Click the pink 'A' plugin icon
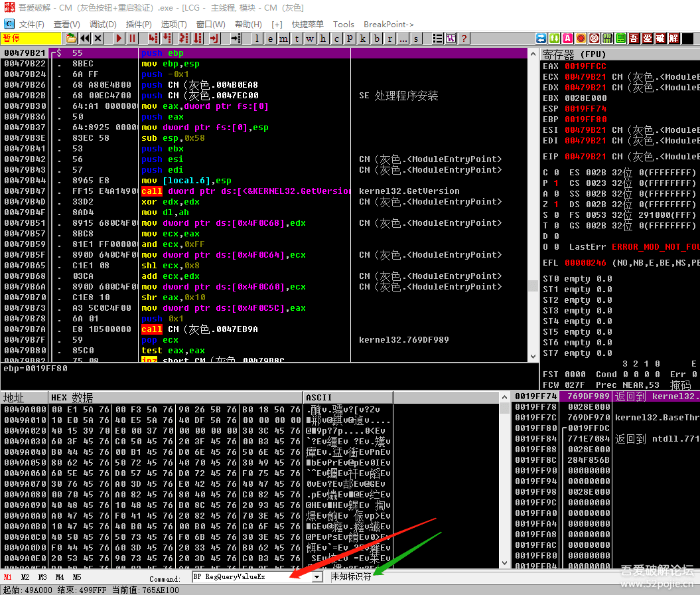Viewport: 700px width, 595px height. pyautogui.click(x=568, y=39)
